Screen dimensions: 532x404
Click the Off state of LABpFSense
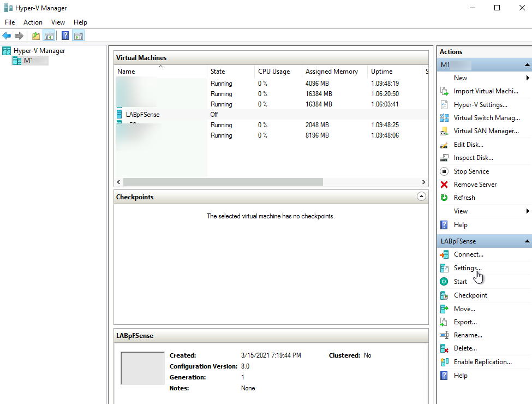click(x=214, y=115)
